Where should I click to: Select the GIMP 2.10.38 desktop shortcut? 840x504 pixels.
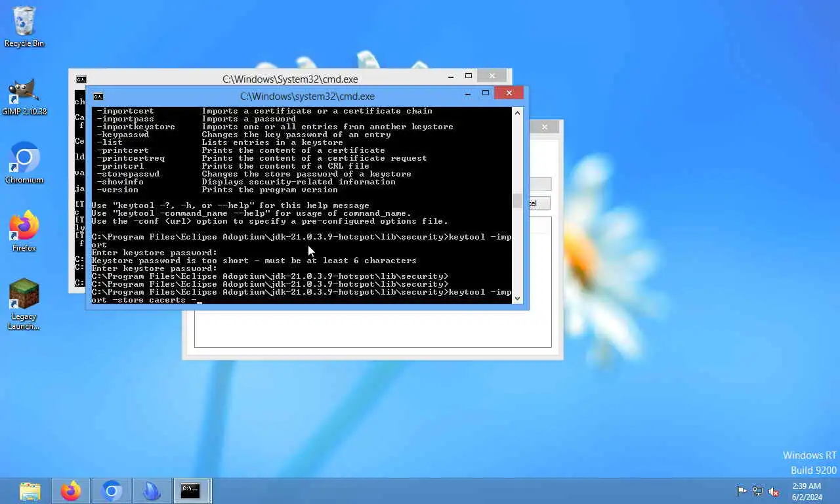24,96
